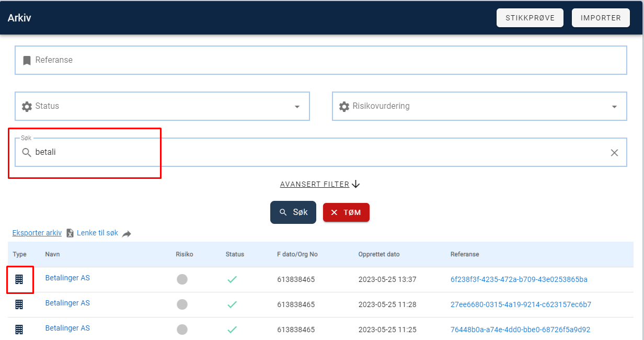Viewport: 644px width, 340px height.
Task: Open Lenke til søk link
Action: (x=98, y=233)
